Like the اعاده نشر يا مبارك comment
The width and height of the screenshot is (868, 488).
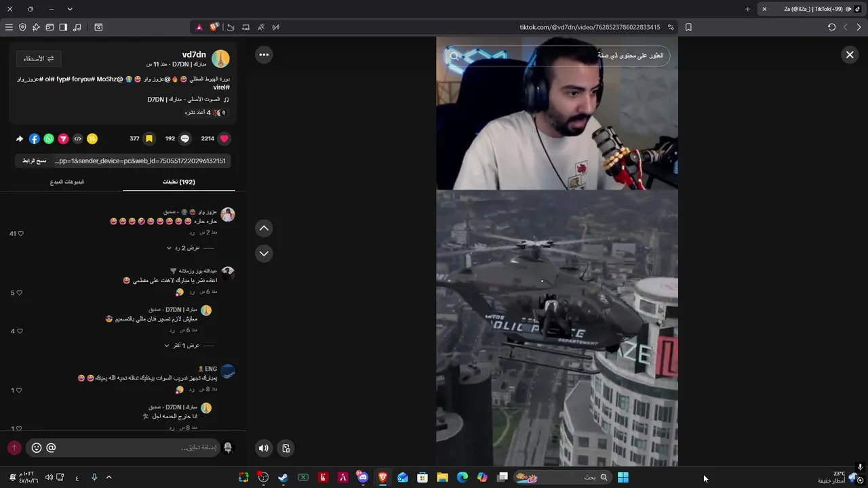(x=19, y=293)
